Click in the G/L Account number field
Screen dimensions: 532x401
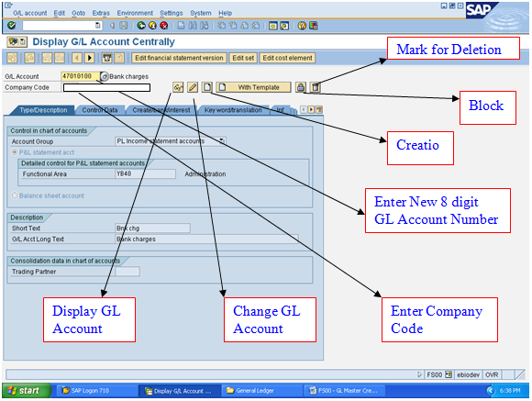point(81,76)
